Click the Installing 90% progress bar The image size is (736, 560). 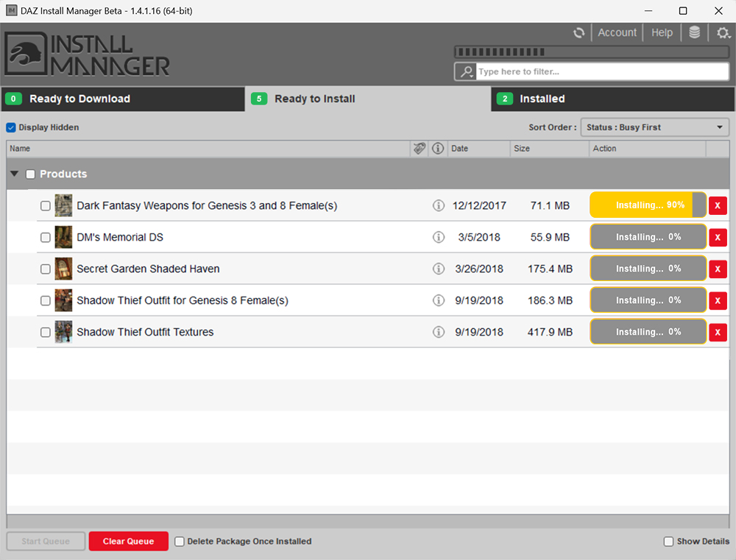[648, 205]
